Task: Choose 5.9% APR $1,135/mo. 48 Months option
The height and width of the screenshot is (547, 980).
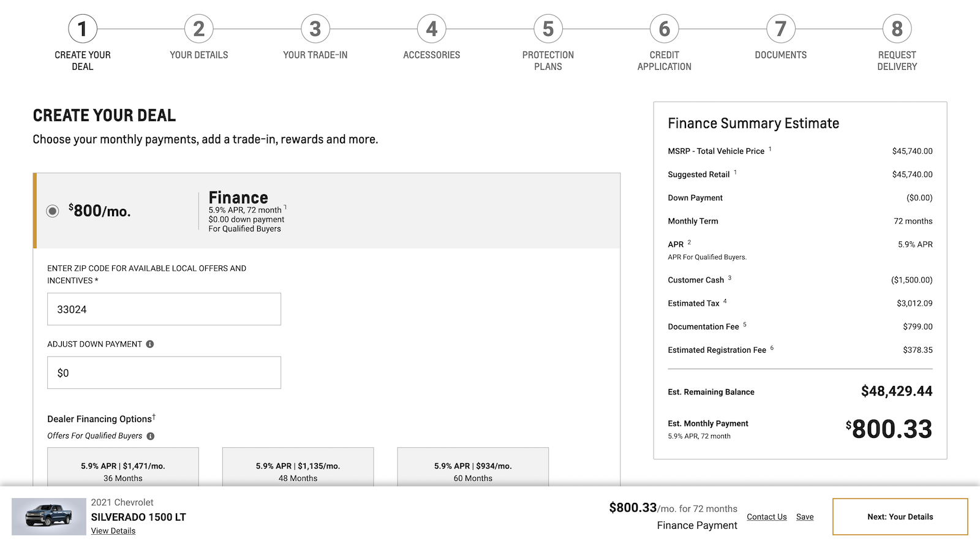Action: tap(298, 467)
